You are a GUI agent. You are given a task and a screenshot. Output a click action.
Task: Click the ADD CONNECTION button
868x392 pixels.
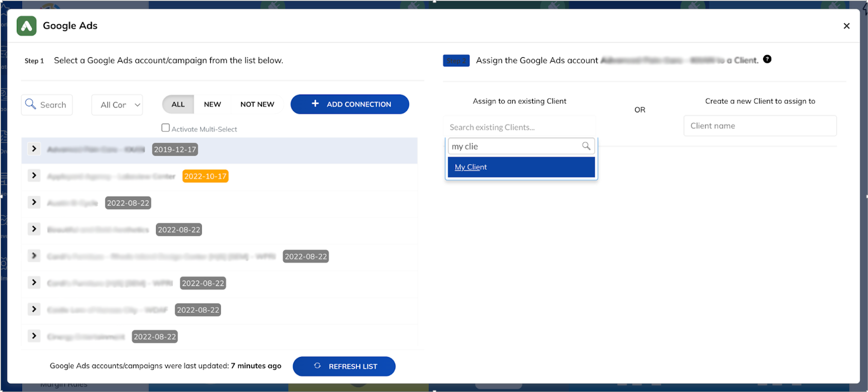(350, 104)
